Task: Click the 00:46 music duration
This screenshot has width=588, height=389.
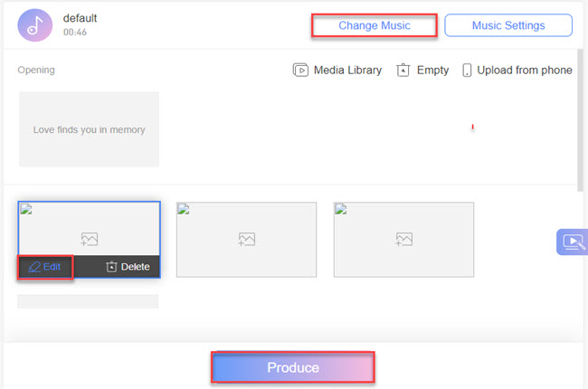Action: (75, 33)
